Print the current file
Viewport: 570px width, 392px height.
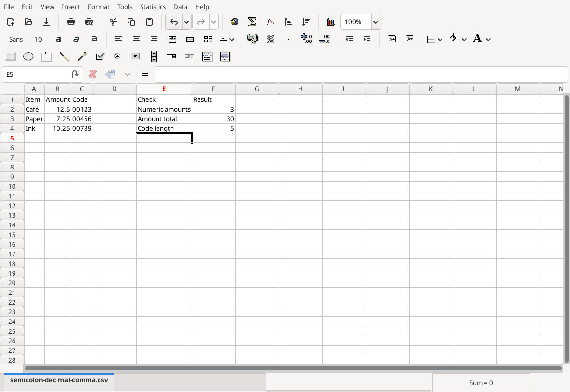[71, 22]
